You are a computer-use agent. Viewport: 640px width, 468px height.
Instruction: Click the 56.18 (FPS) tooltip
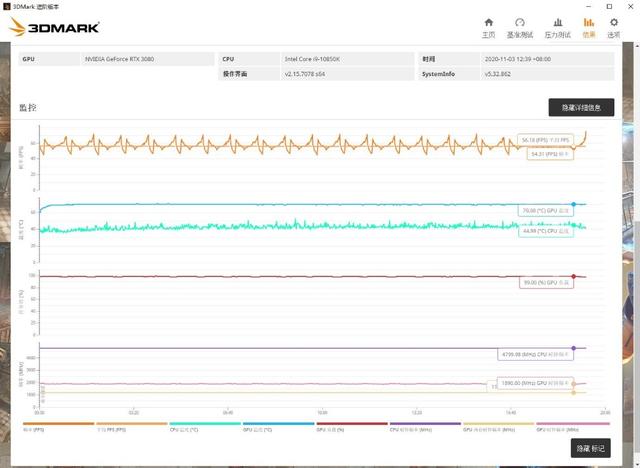coord(545,140)
